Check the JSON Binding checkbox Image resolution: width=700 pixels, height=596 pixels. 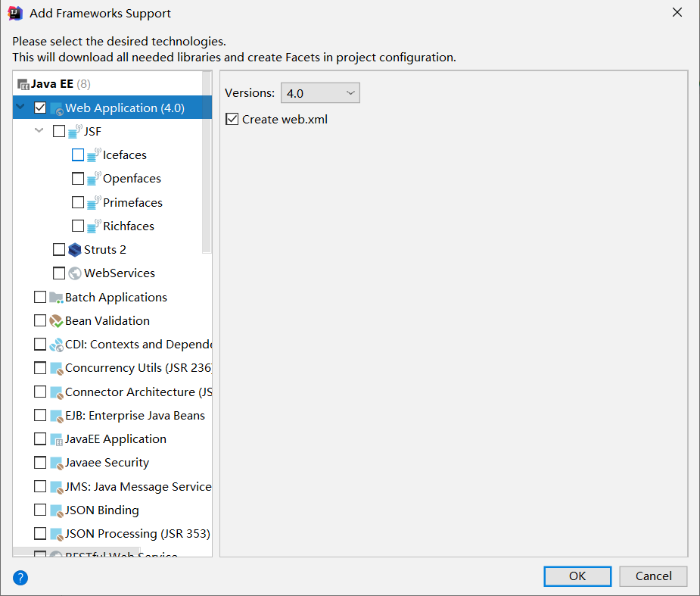coord(40,510)
